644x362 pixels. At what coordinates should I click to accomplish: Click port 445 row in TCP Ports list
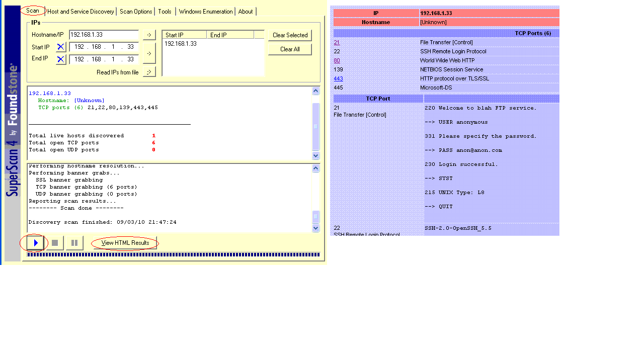(x=446, y=87)
